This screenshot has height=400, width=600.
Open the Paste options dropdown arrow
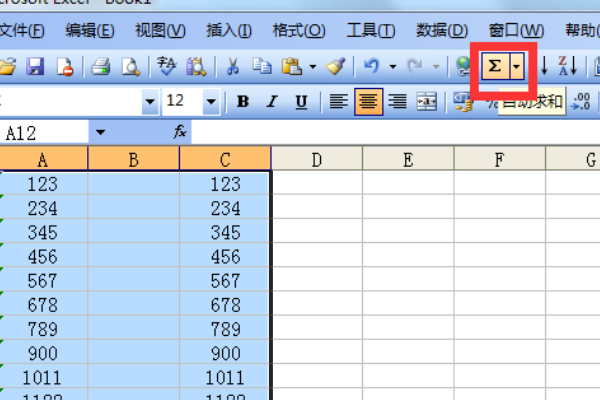(313, 67)
